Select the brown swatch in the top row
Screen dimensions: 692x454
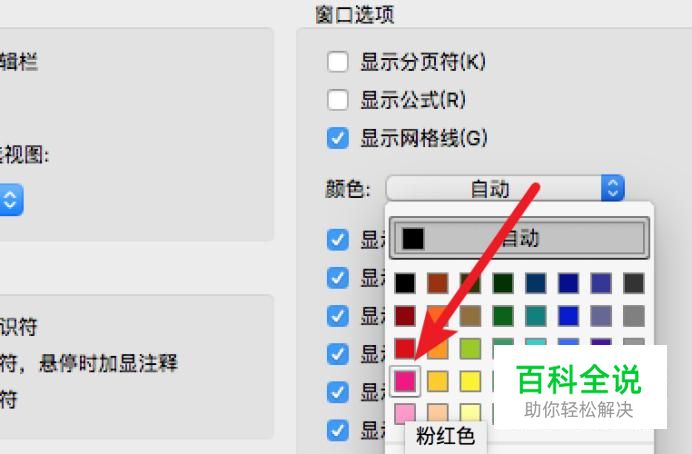tap(437, 283)
